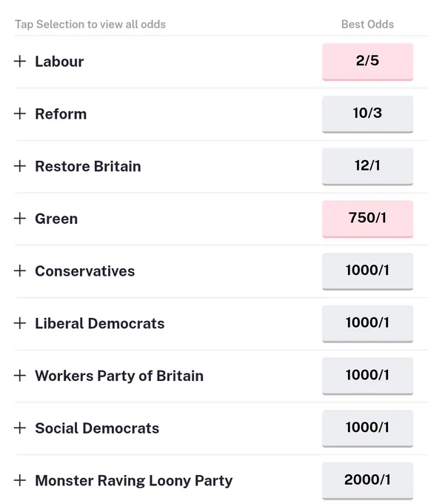The image size is (428, 504).
Task: Tap Restore Britain selection name
Action: tap(88, 166)
